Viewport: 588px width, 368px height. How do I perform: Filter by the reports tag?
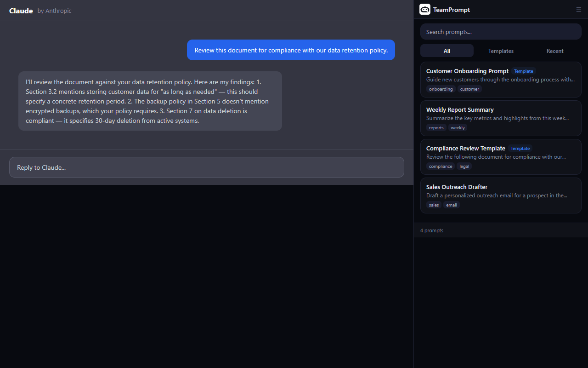[436, 128]
